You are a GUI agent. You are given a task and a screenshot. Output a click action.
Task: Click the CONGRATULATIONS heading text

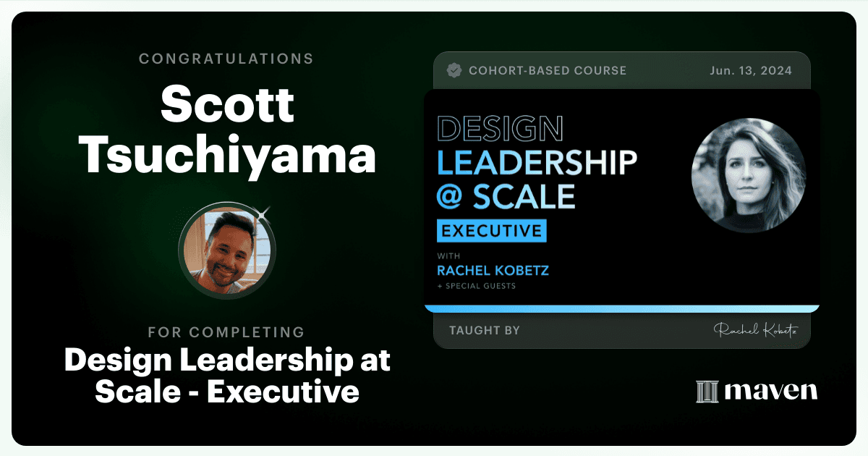click(227, 59)
